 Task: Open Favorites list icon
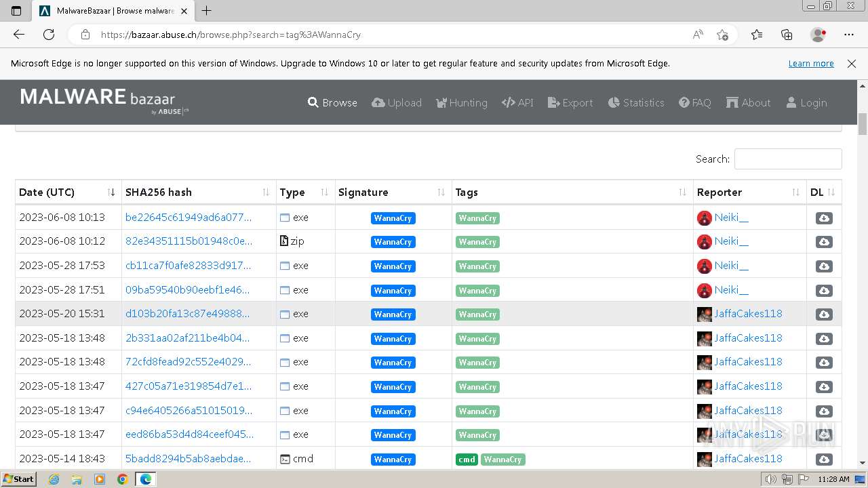757,35
